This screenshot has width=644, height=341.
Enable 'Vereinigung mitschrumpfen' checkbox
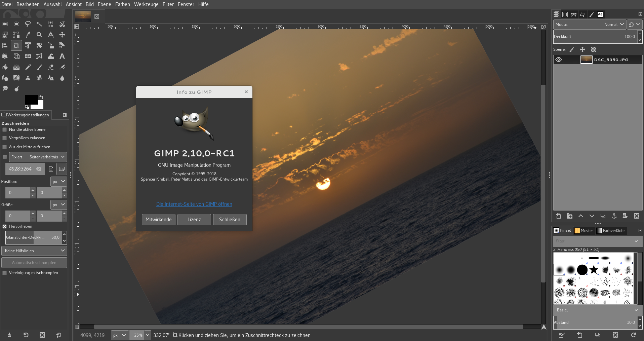(x=5, y=273)
